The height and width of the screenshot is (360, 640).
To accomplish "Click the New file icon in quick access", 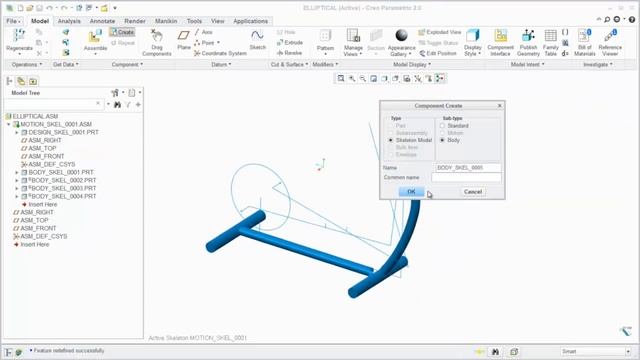I will (20, 8).
